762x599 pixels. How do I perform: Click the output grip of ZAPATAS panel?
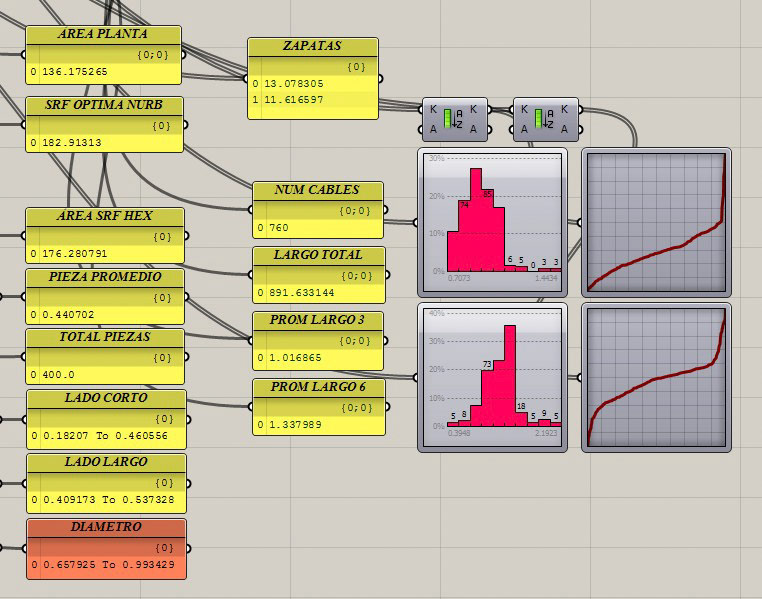(x=380, y=79)
